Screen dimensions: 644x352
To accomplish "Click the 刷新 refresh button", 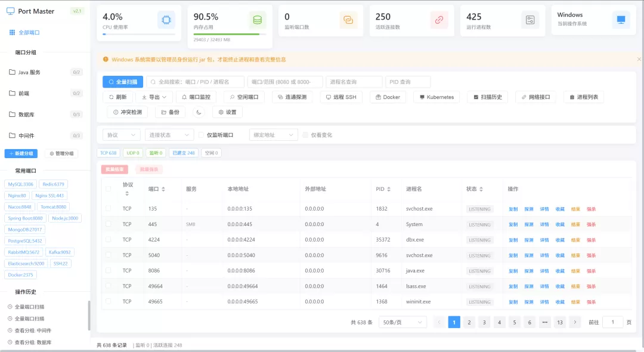I will (118, 97).
